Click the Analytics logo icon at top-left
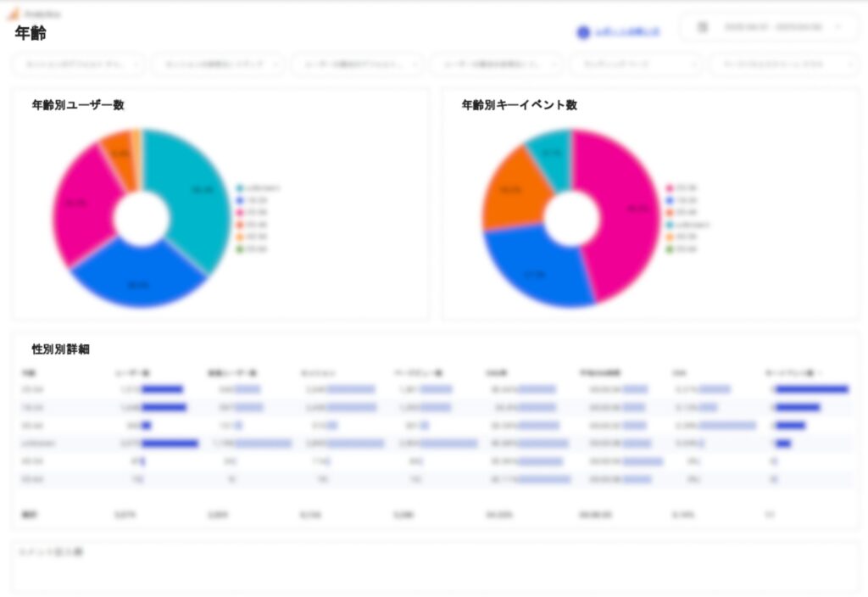 [13, 14]
